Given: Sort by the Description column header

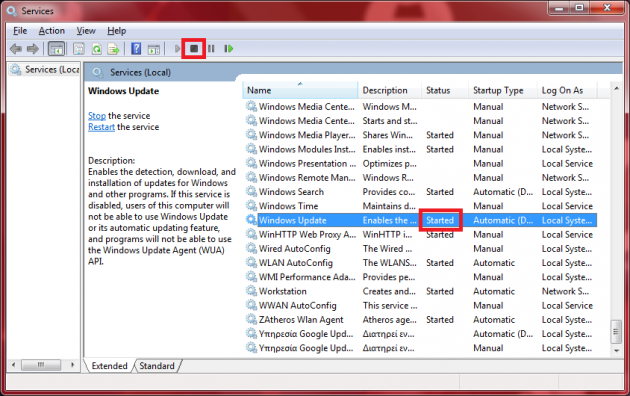Looking at the screenshot, I should pyautogui.click(x=389, y=90).
